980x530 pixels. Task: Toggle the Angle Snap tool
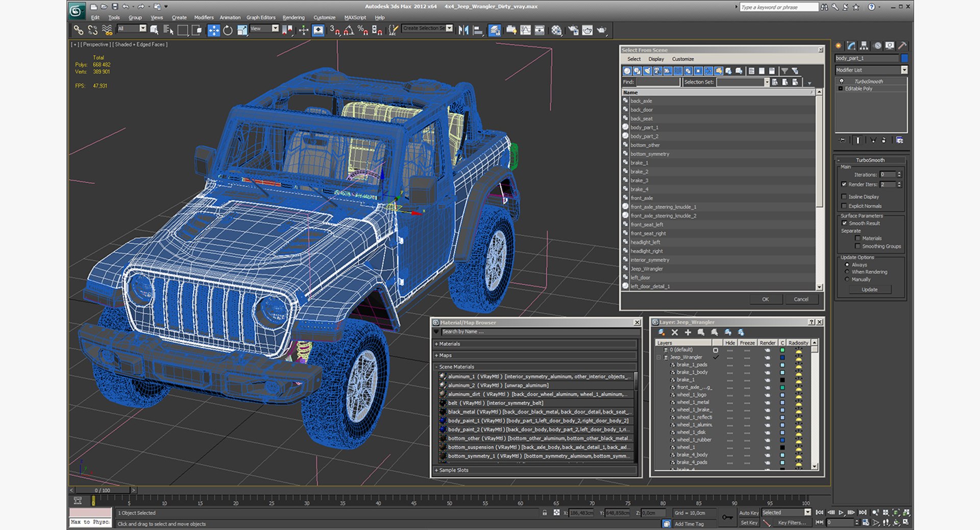coord(349,31)
